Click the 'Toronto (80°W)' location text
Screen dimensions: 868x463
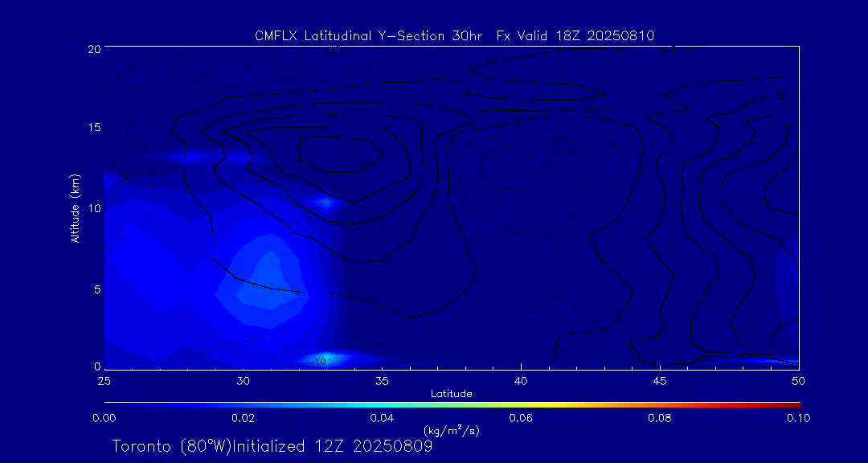click(170, 446)
